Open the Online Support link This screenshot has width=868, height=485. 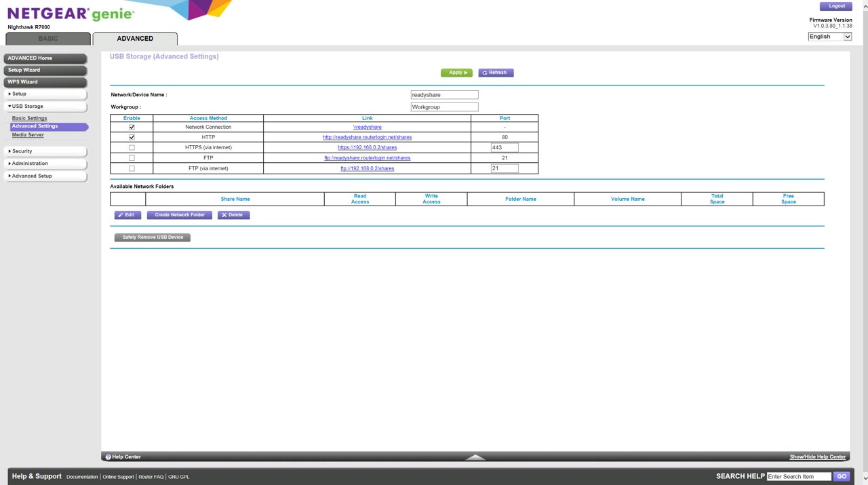coord(118,477)
